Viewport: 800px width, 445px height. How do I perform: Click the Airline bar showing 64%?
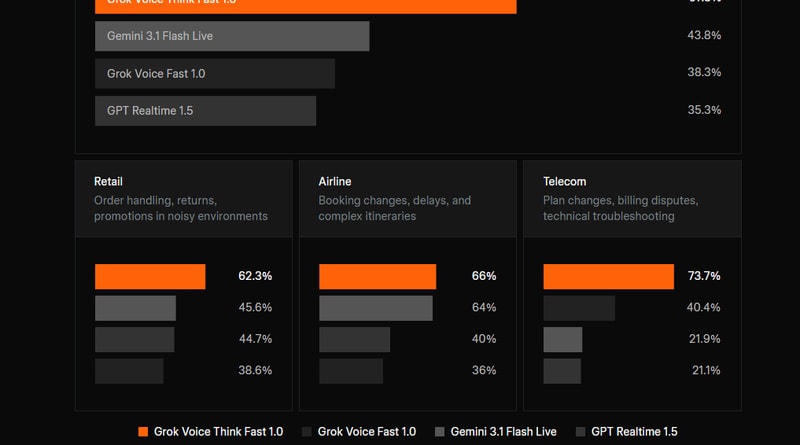click(x=375, y=308)
